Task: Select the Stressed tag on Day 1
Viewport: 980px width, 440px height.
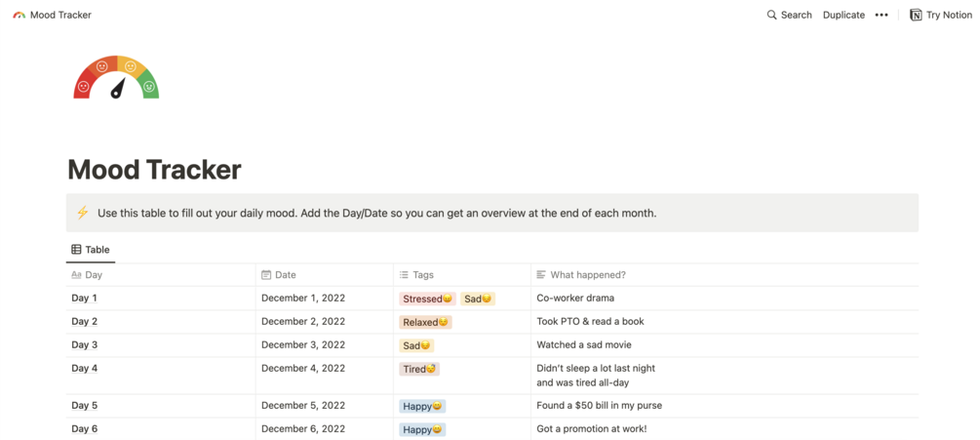Action: click(x=427, y=299)
